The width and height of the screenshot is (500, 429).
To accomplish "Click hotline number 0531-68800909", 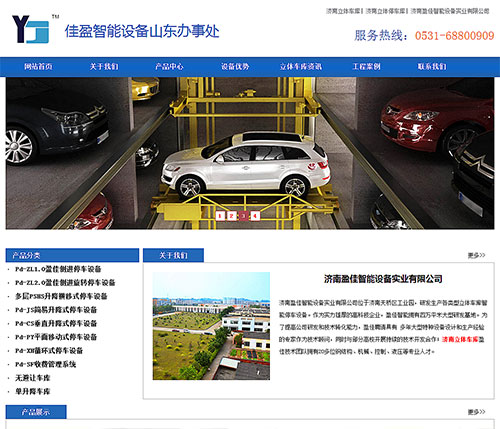I will (454, 36).
